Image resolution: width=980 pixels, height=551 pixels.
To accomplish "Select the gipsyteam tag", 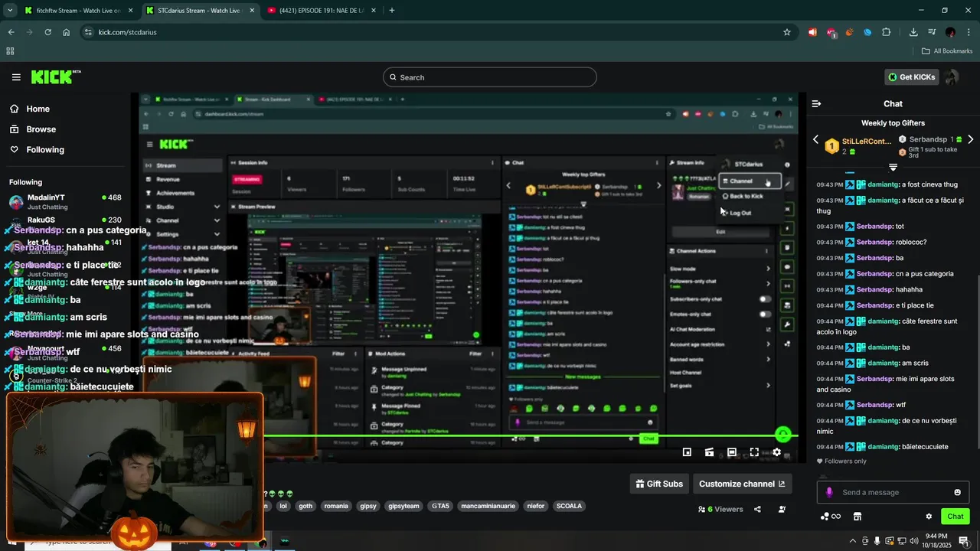I will click(x=403, y=506).
